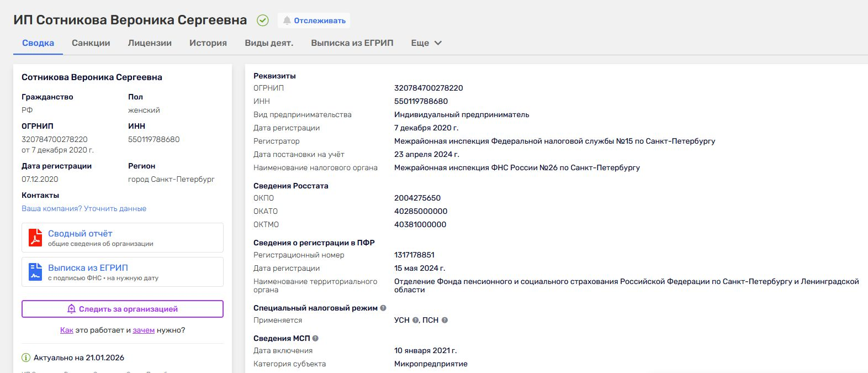Click heading ИП Сотникова Вероника Сергеевна
Screen dimensions: 868x373
point(130,20)
